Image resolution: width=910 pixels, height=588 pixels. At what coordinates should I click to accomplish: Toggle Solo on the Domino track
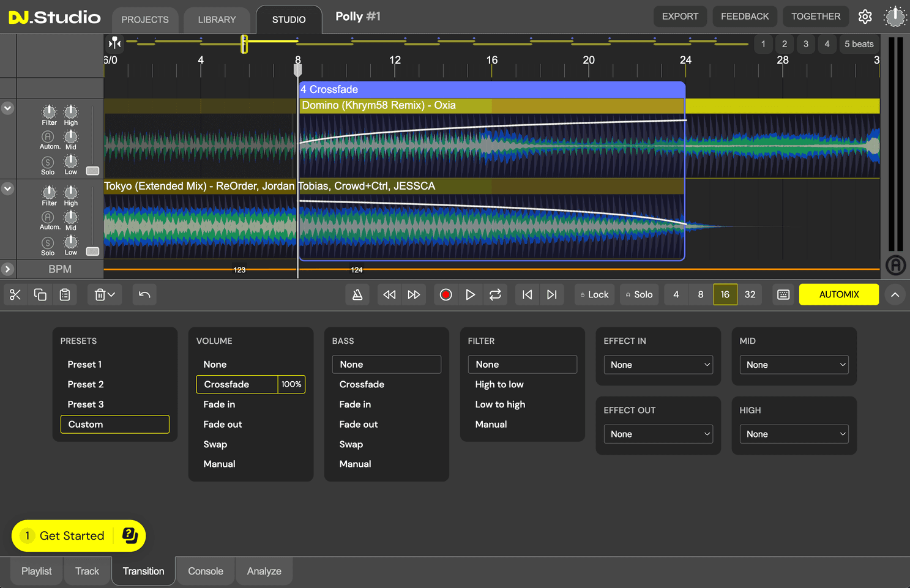[48, 162]
